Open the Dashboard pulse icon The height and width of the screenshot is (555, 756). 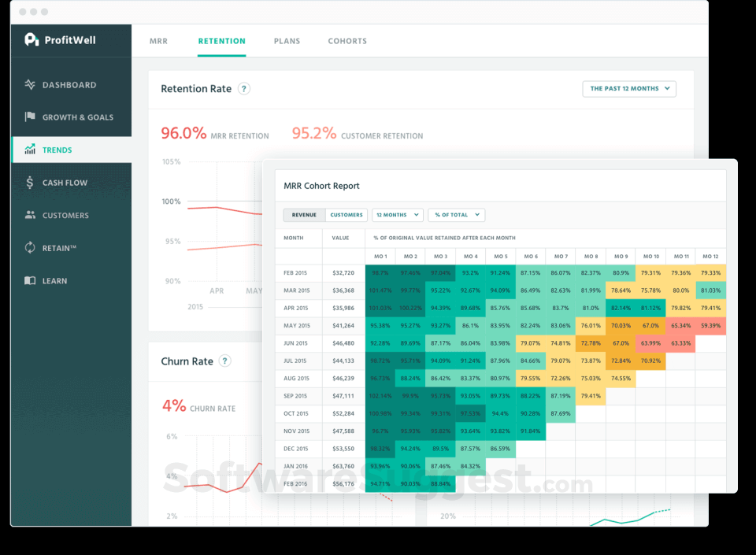(30, 85)
